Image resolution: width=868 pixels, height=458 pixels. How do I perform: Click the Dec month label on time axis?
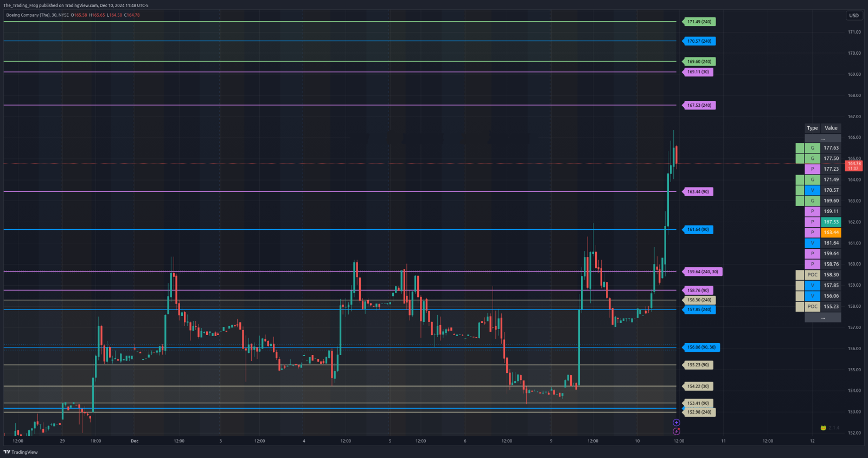[135, 441]
